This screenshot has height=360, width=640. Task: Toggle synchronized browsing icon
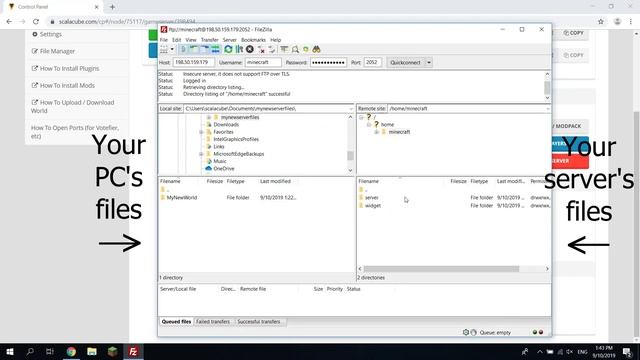point(306,50)
